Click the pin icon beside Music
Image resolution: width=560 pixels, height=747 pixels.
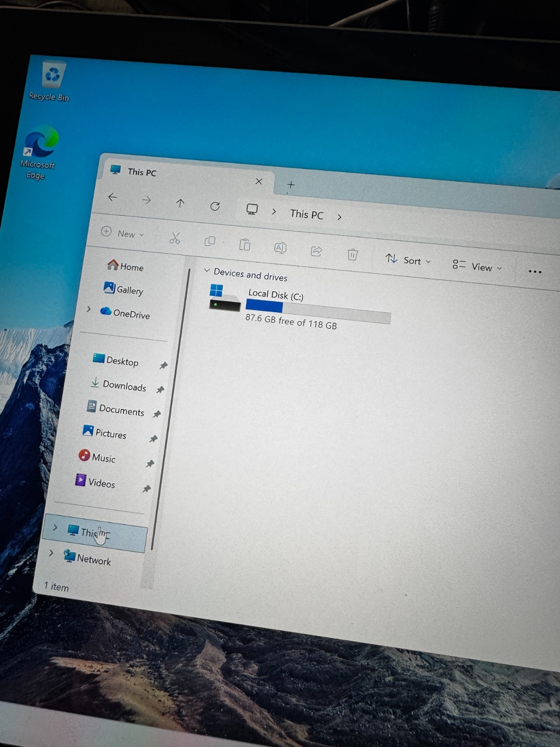point(150,464)
